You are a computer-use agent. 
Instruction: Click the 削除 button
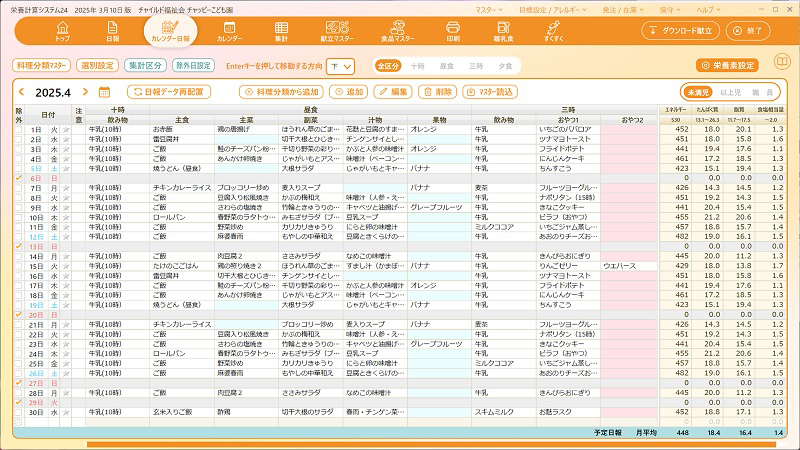[438, 92]
